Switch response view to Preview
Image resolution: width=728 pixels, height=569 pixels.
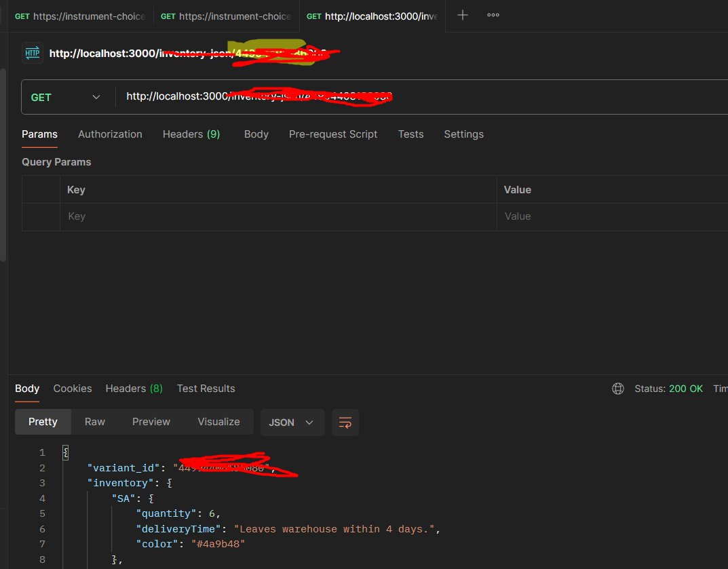pyautogui.click(x=151, y=422)
